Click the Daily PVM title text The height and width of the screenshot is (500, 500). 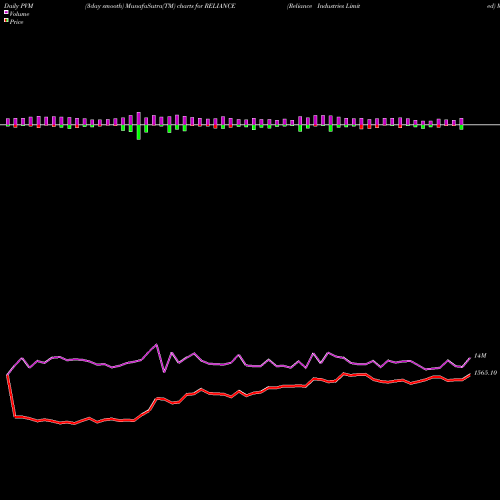[x=19, y=6]
